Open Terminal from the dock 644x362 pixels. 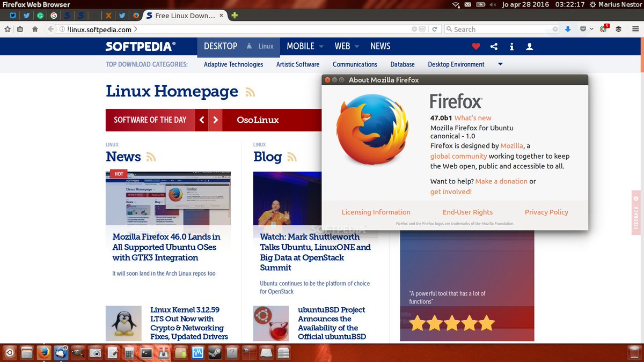(x=146, y=352)
